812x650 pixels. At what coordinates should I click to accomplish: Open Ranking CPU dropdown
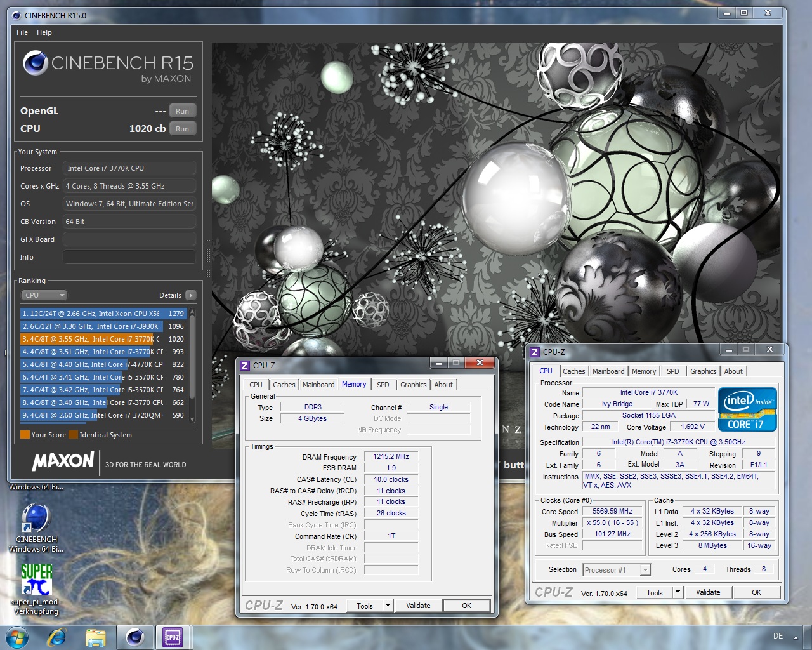[44, 295]
